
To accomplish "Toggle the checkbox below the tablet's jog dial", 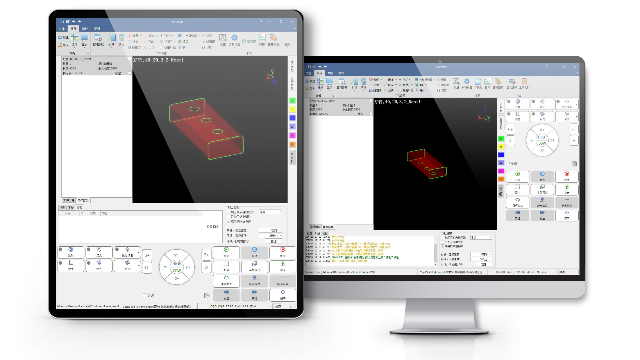I will [x=145, y=295].
